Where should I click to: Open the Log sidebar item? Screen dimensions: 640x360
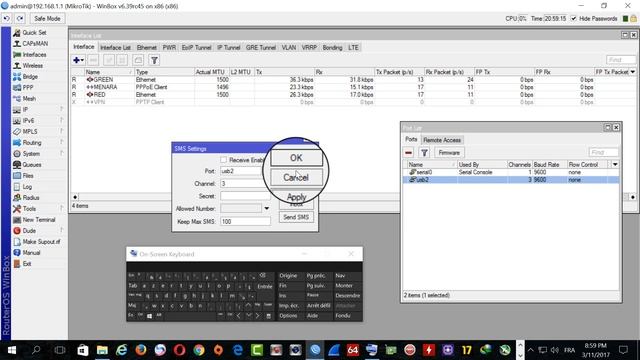coord(27,187)
